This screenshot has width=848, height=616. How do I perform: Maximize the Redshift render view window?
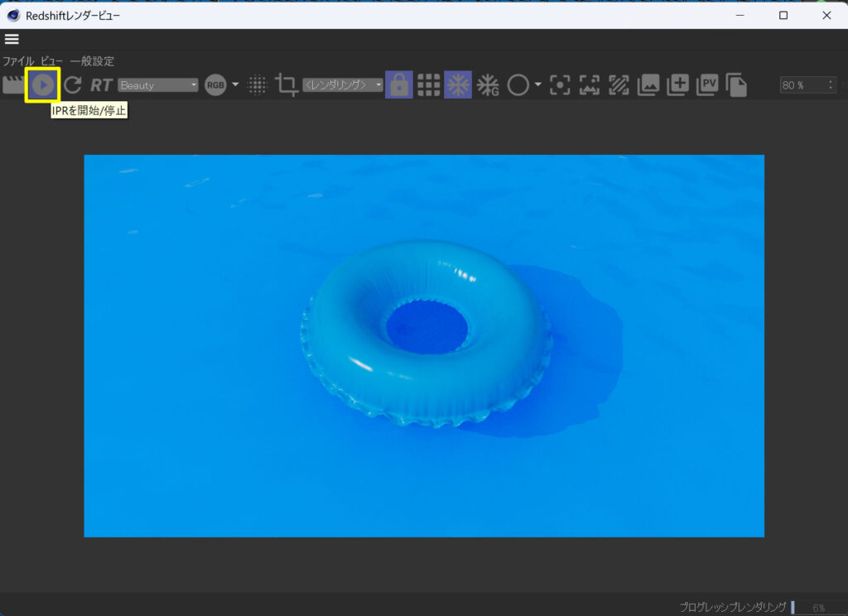(783, 15)
